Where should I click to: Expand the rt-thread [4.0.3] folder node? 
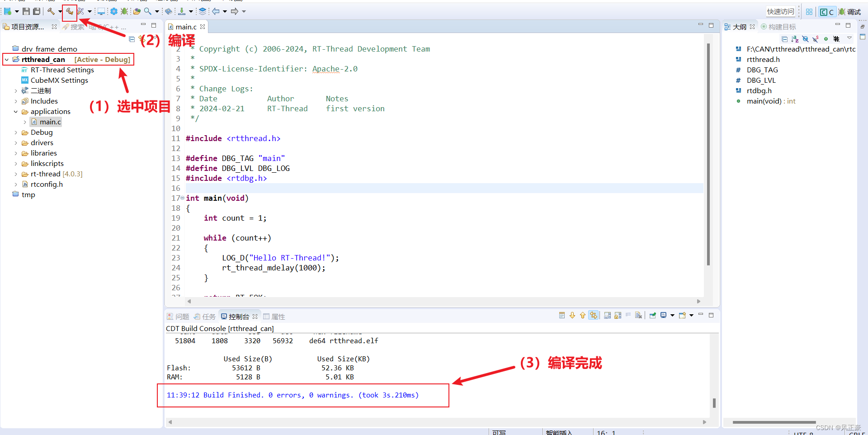click(x=16, y=174)
